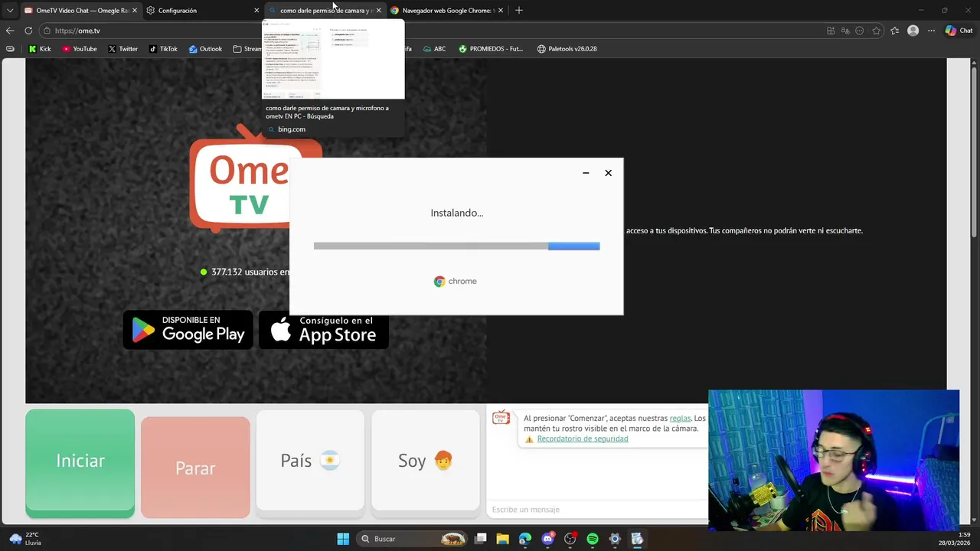
Task: Open the Windows Start menu
Action: pos(343,539)
